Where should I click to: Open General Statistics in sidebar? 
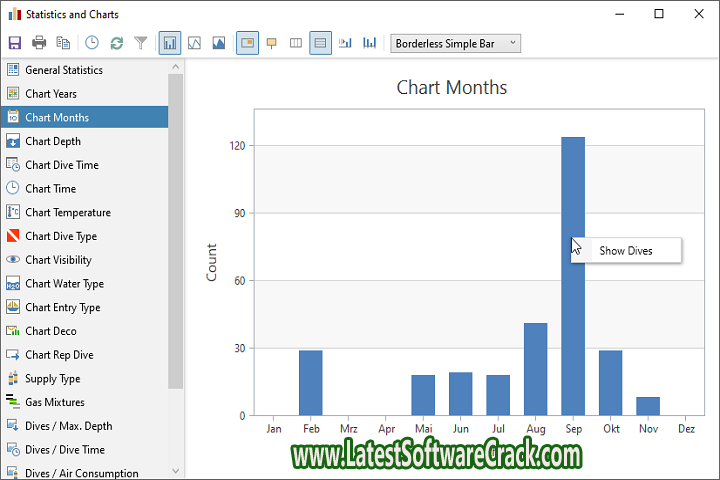coord(64,70)
